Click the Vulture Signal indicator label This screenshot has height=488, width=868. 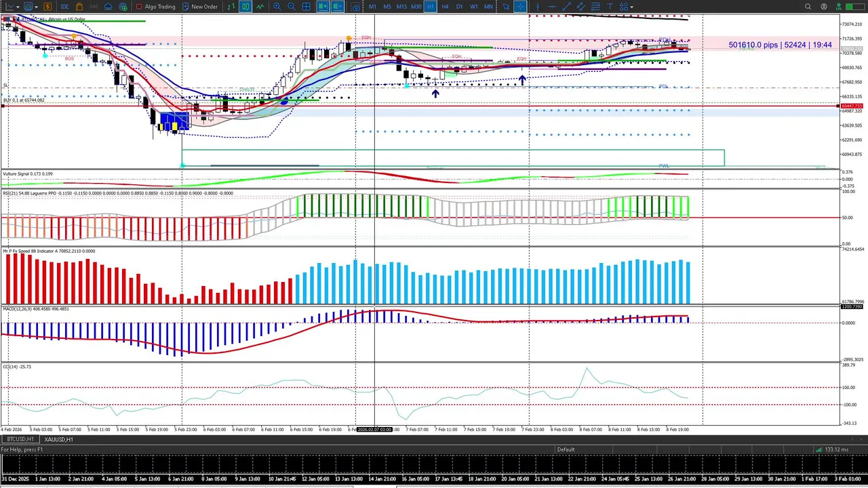pyautogui.click(x=28, y=174)
